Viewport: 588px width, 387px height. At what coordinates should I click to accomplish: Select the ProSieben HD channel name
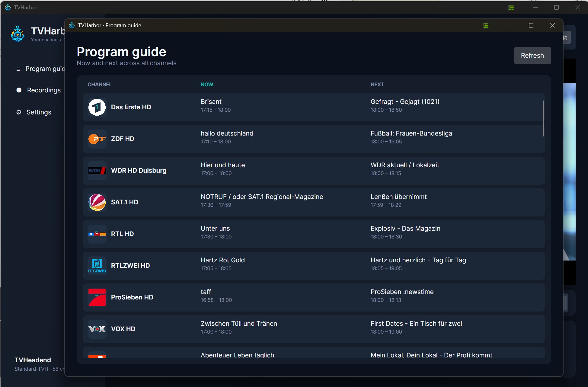pyautogui.click(x=132, y=297)
